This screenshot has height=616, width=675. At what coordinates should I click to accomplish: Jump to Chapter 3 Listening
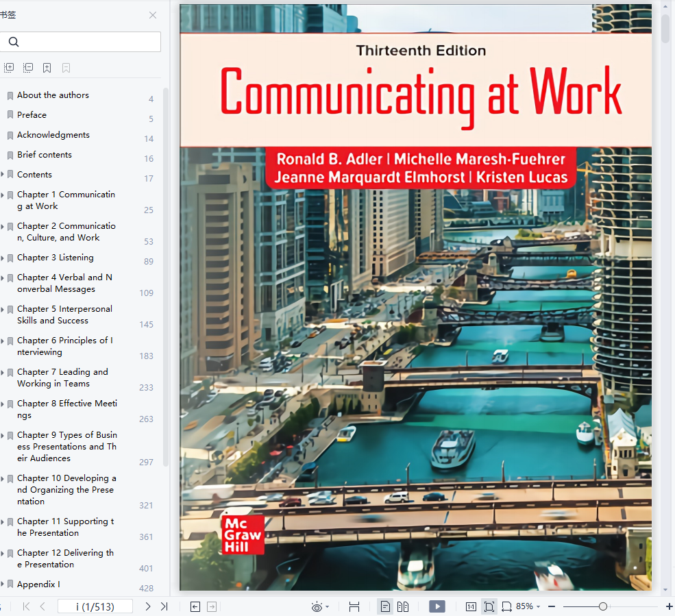[55, 258]
